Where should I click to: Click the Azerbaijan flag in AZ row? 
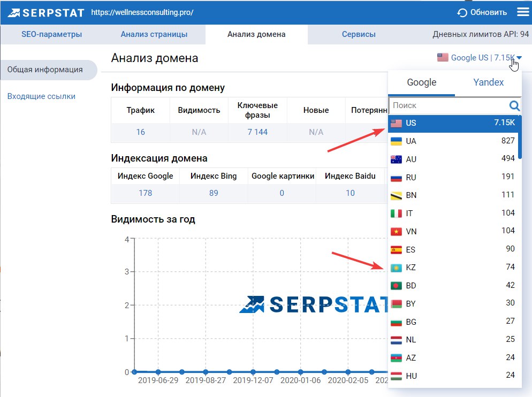396,358
